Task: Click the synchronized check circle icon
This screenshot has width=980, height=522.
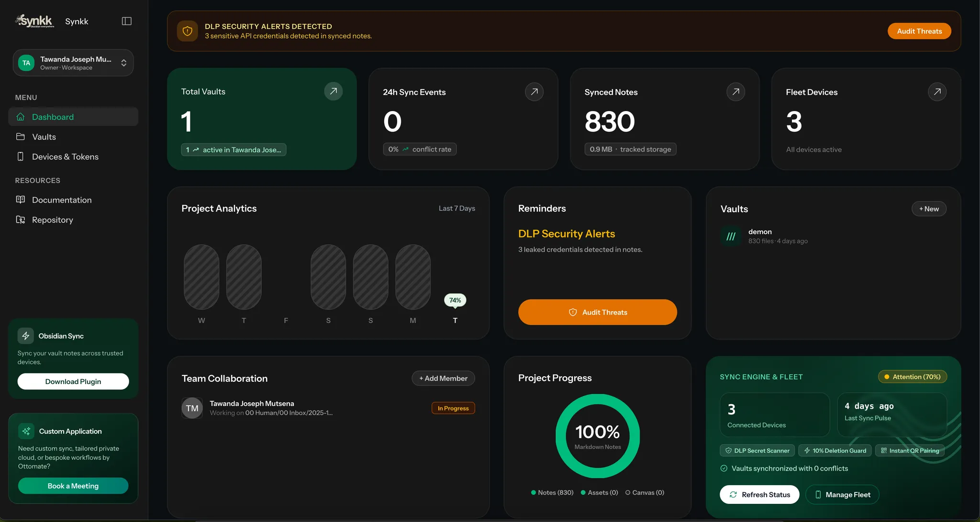Action: coord(724,468)
